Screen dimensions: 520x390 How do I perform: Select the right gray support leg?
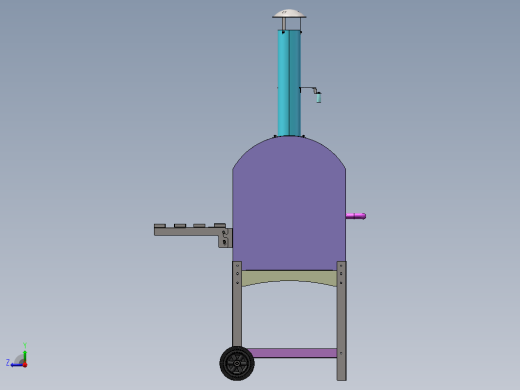pyautogui.click(x=342, y=321)
